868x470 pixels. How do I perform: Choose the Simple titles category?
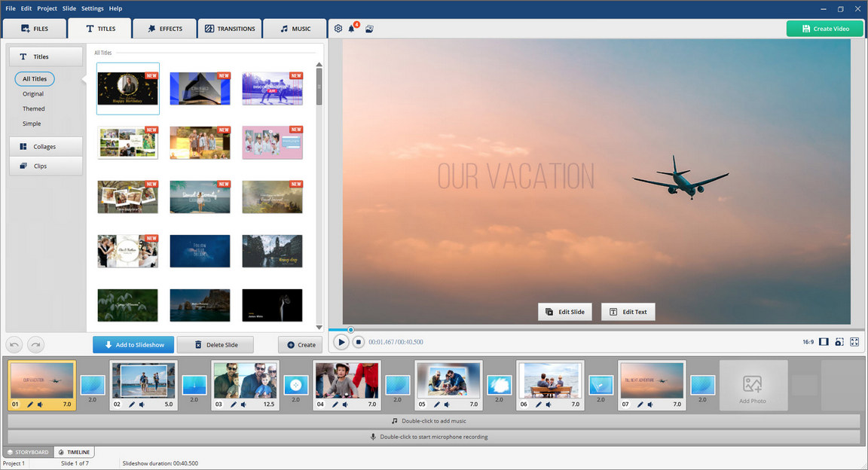click(32, 124)
